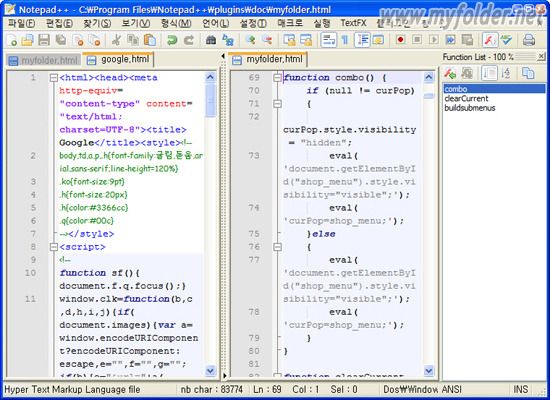Click the Copy toolbar icon

pyautogui.click(x=133, y=40)
